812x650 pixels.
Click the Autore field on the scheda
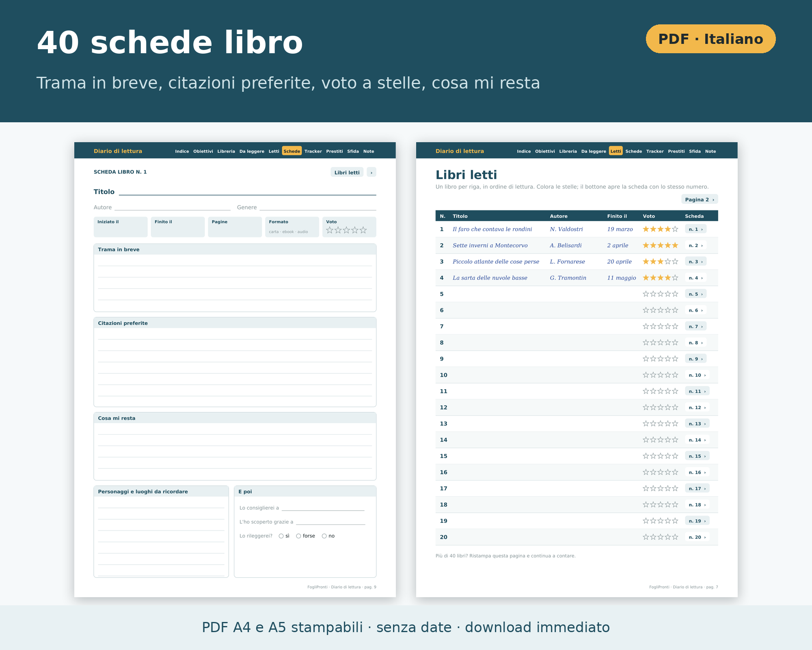coord(173,207)
